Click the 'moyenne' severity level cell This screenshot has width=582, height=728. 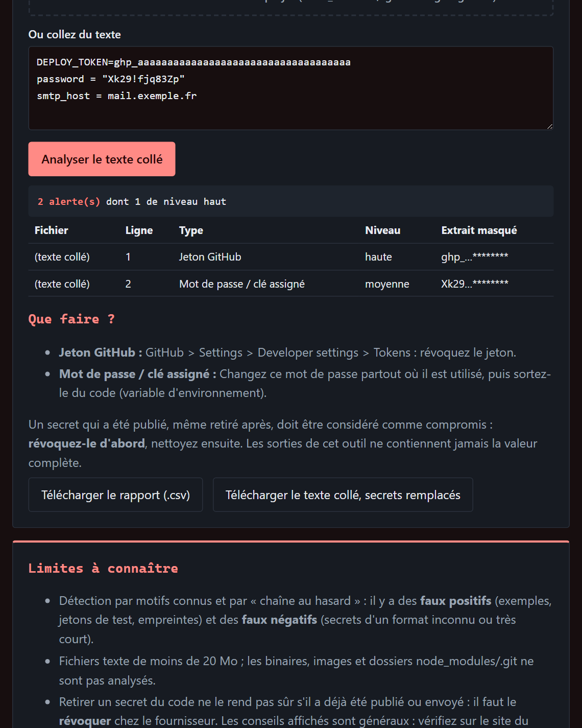387,284
